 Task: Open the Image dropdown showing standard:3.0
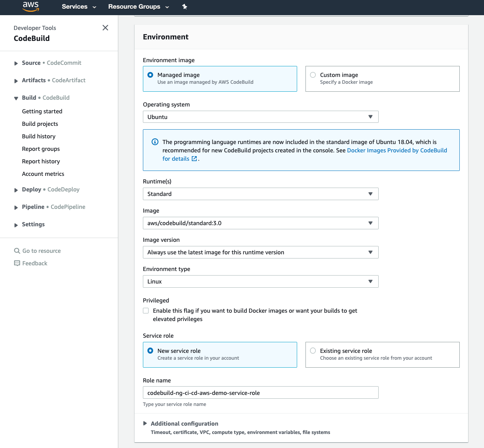[261, 223]
